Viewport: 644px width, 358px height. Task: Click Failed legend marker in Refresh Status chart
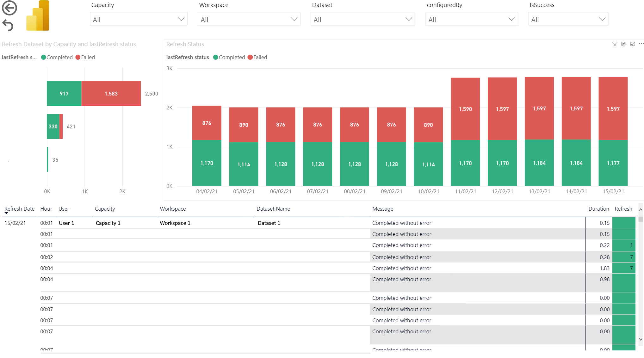(250, 57)
